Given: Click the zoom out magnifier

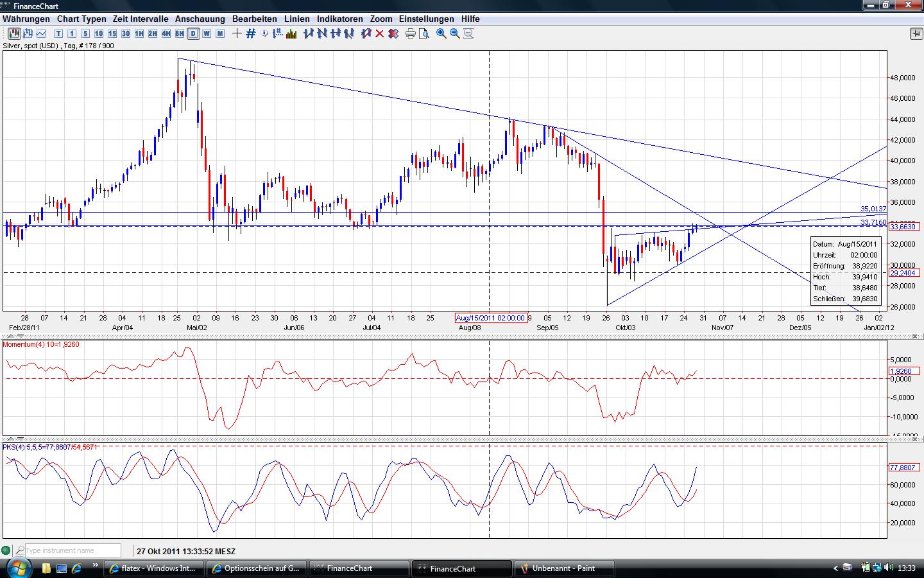Looking at the screenshot, I should (x=455, y=33).
